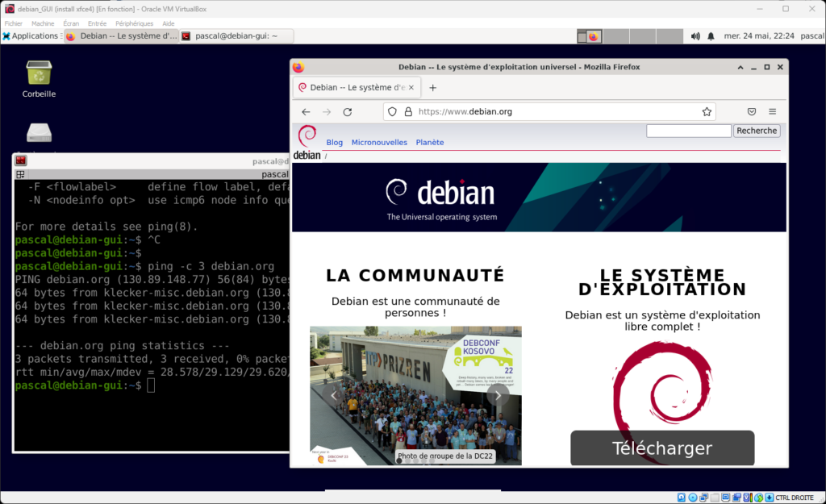The image size is (826, 504).
Task: Open the Planète link
Action: [430, 142]
